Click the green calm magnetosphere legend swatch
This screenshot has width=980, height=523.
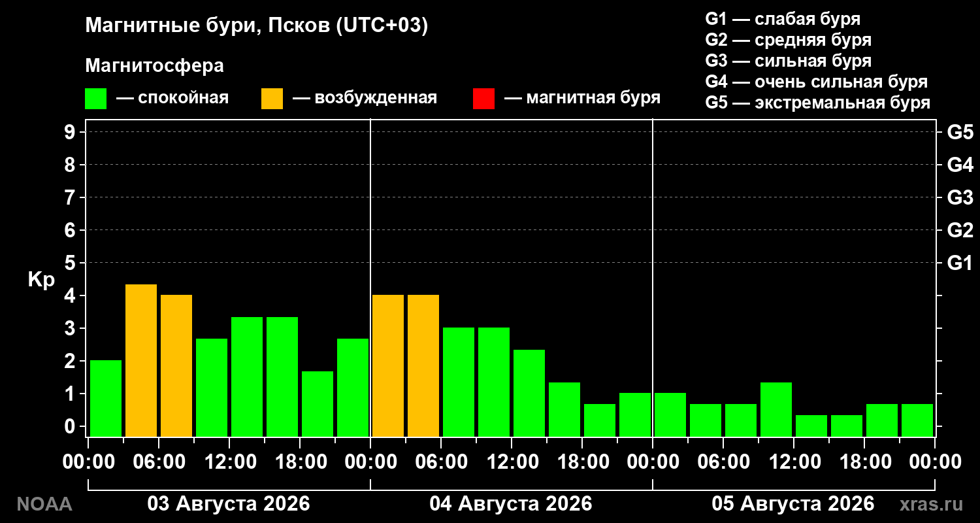95,99
